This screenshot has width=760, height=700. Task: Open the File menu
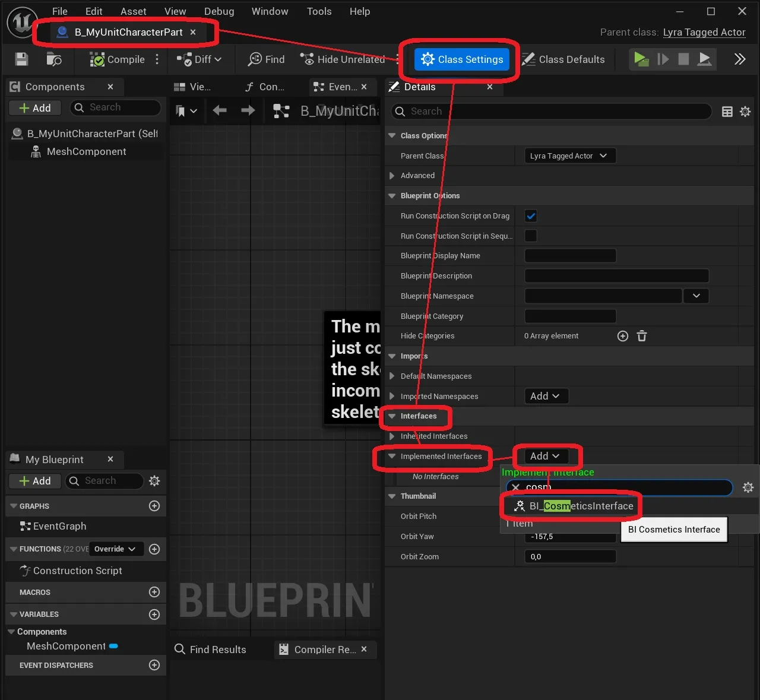pyautogui.click(x=60, y=11)
